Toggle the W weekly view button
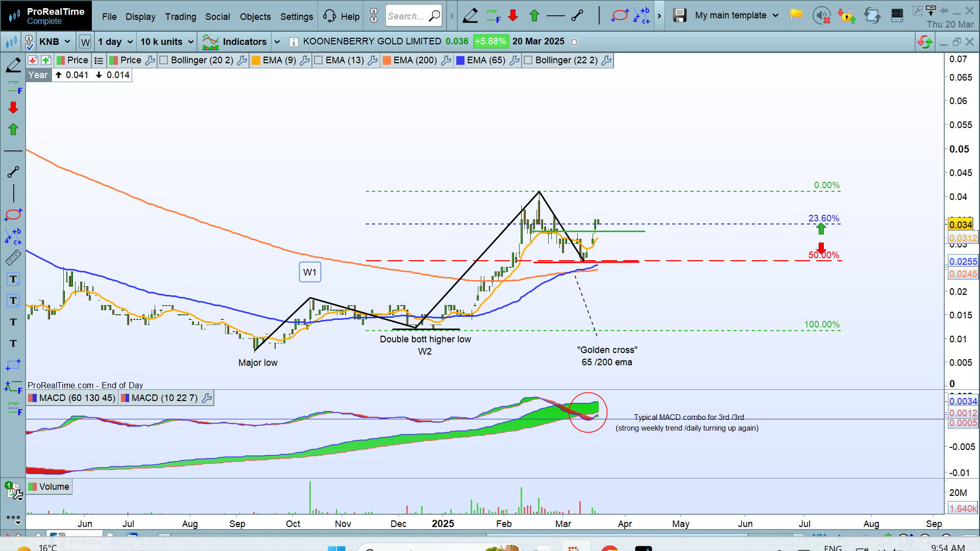 (85, 42)
